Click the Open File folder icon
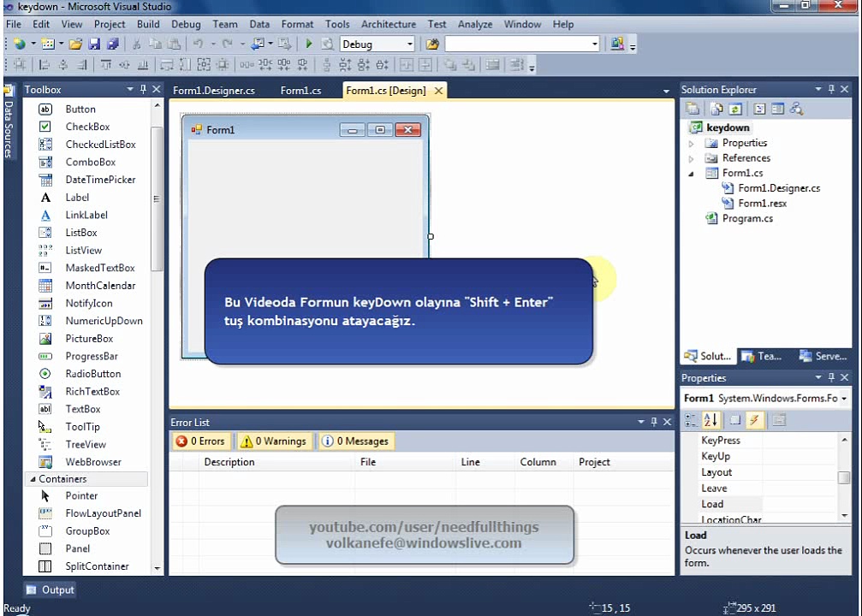The image size is (862, 616). tap(75, 44)
